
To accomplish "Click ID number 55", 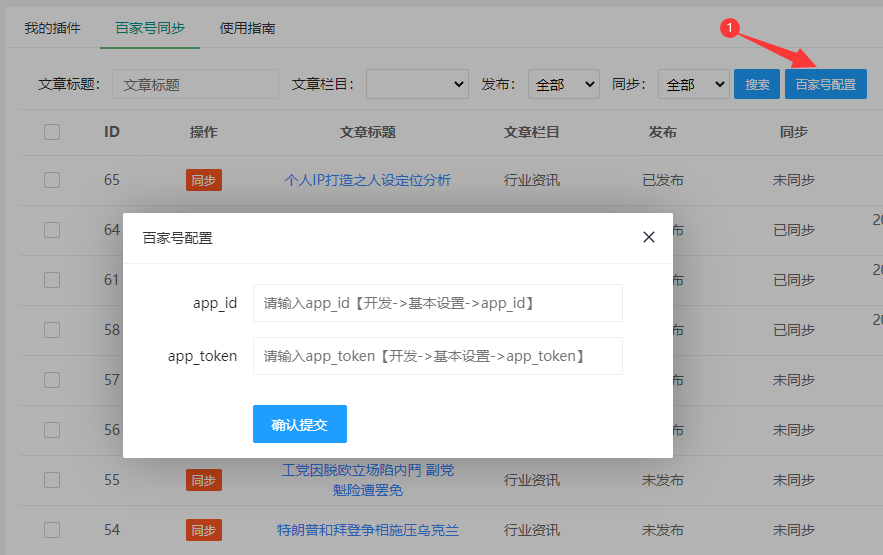I will tap(112, 480).
